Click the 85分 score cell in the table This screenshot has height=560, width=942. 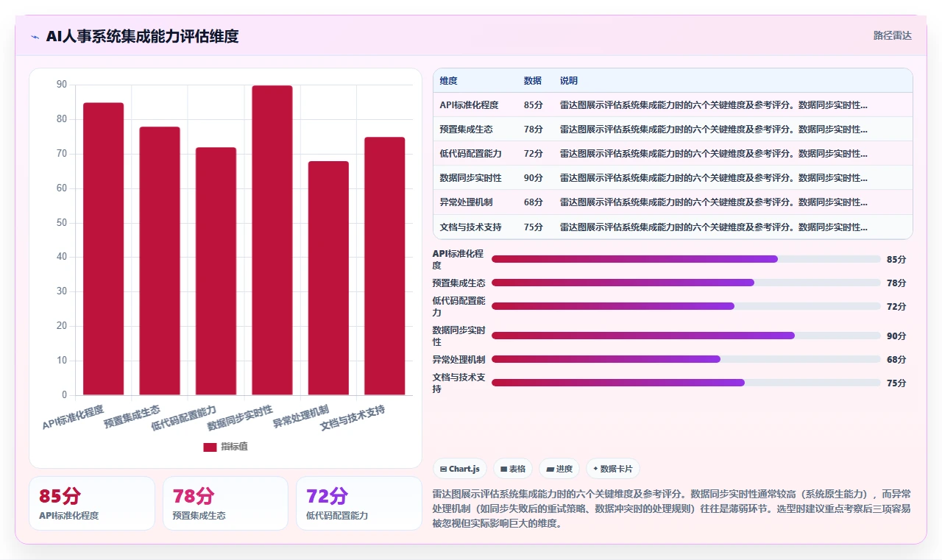click(x=534, y=105)
